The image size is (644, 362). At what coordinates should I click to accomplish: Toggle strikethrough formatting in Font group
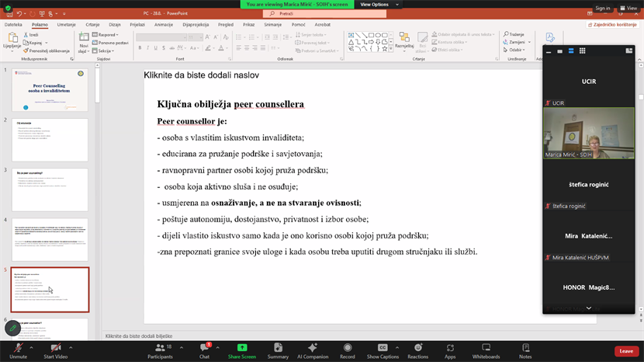coord(164,48)
